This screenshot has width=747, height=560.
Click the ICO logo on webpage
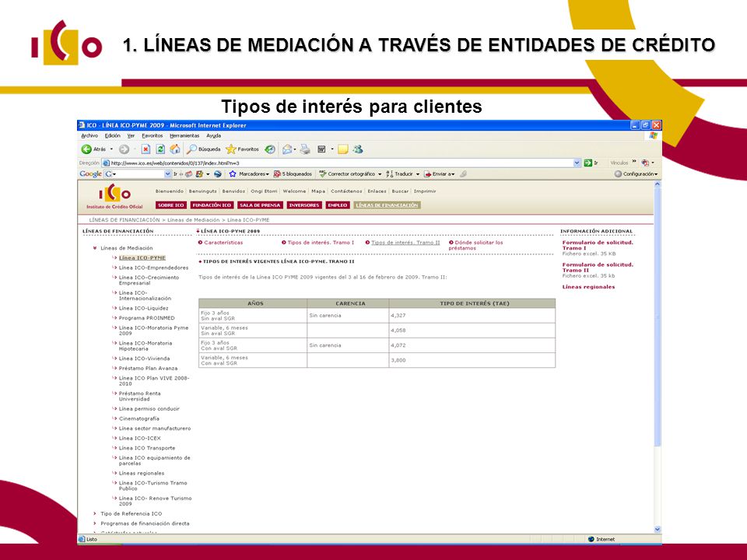pos(114,196)
